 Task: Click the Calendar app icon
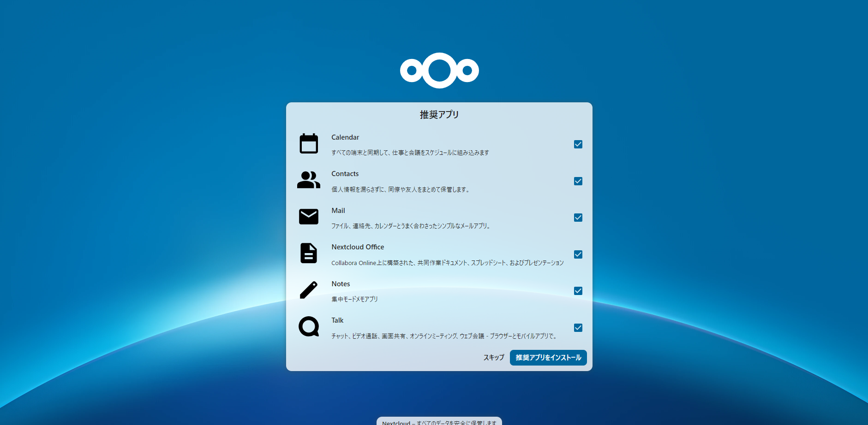309,144
